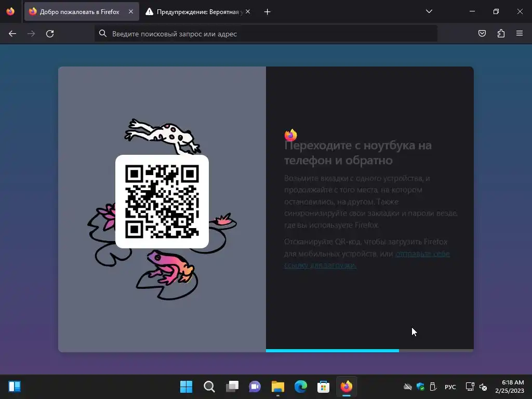The height and width of the screenshot is (399, 532).
Task: Click the heading Переходите с ноутбука на телефон
Action: (x=358, y=153)
